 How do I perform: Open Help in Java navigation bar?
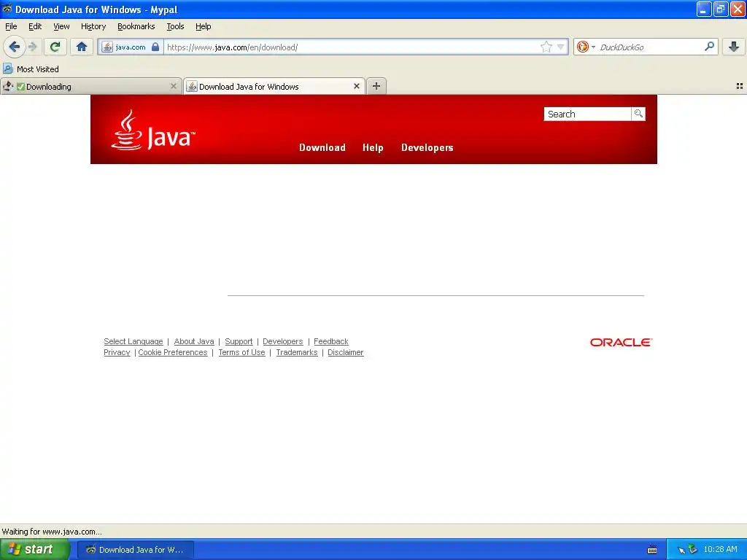pos(373,147)
